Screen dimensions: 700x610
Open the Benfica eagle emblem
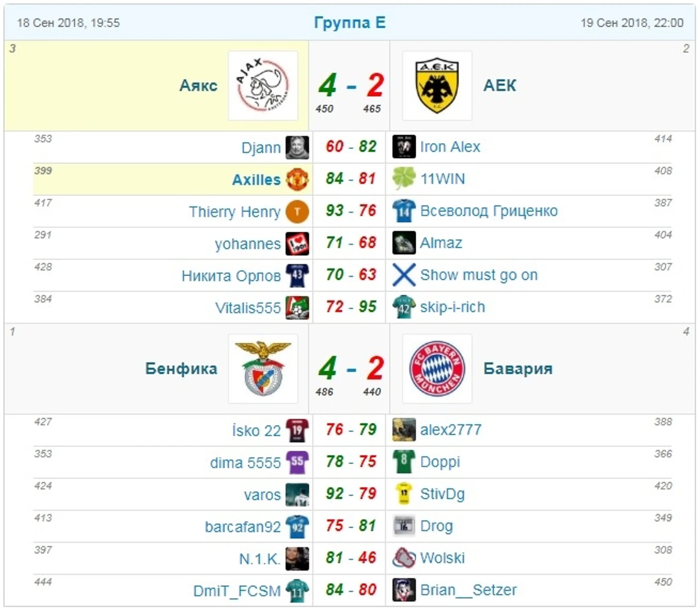tap(263, 368)
